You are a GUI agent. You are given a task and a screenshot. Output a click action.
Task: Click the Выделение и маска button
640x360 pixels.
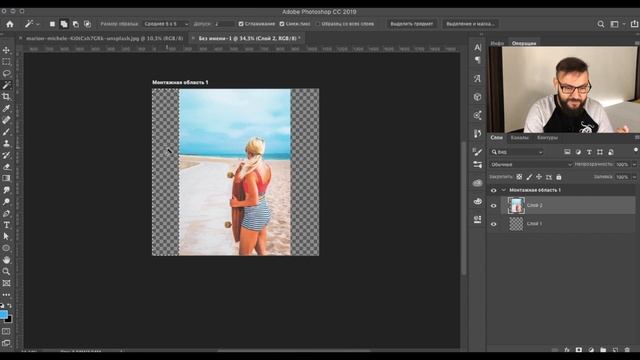tap(470, 24)
